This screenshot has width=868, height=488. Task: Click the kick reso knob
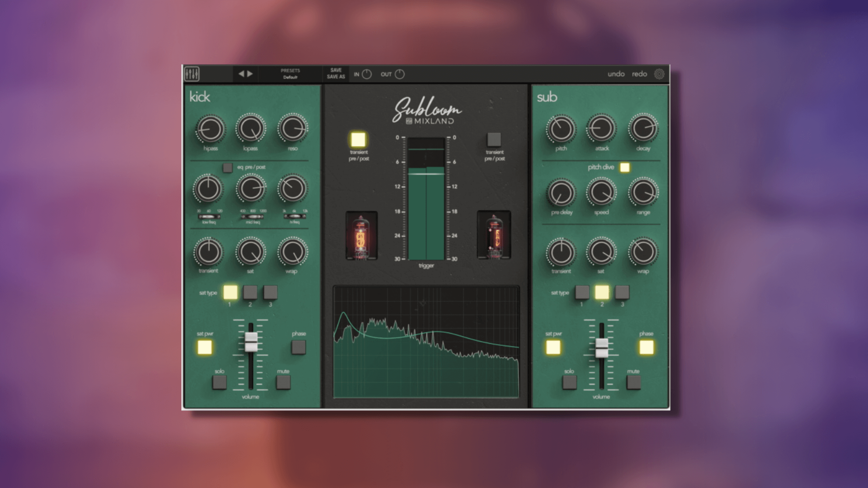click(293, 128)
